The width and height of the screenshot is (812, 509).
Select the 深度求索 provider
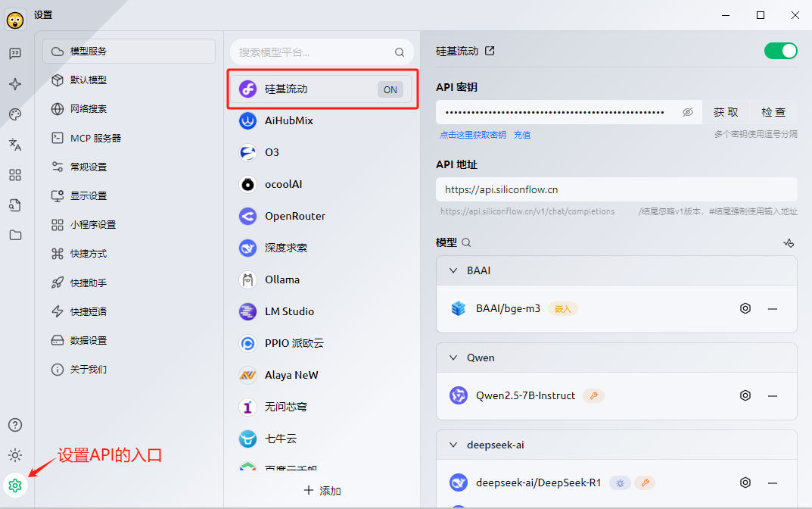click(321, 248)
